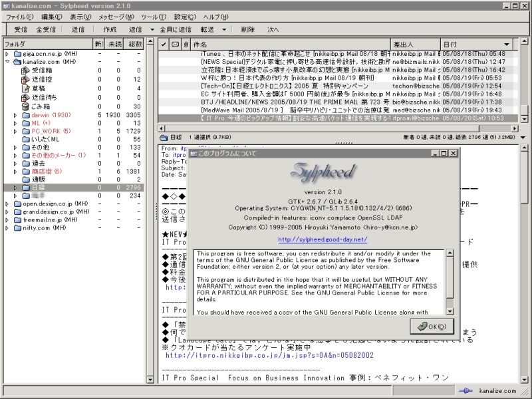The width and height of the screenshot is (532, 399).
Task: Click the kanalize.com account label in statusbar
Action: [497, 391]
